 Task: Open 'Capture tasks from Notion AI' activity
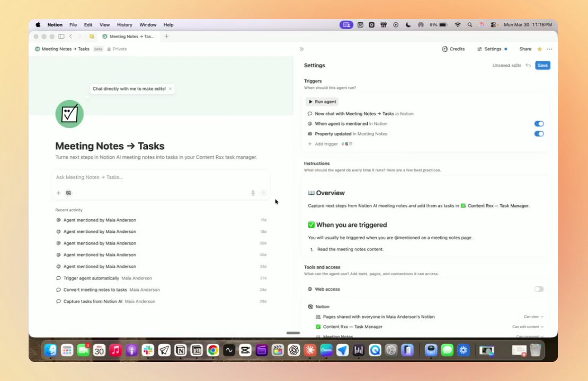(x=161, y=301)
